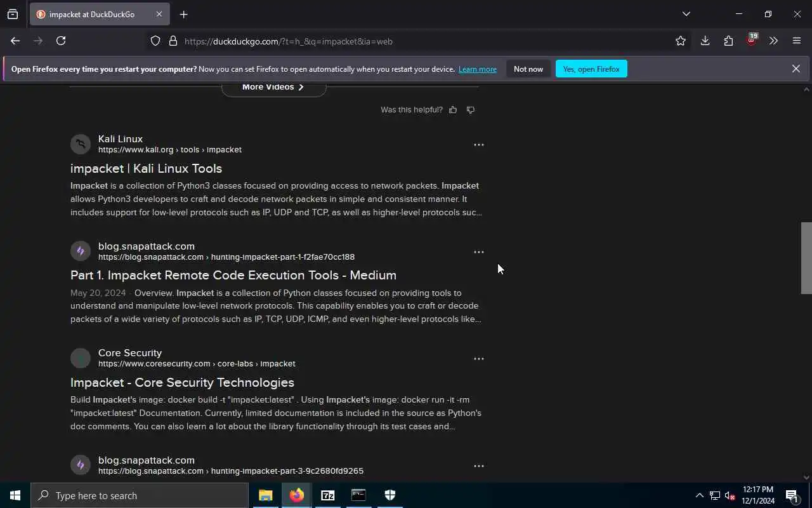Open the Firefox hamburger menu
This screenshot has height=508, width=812.
[x=797, y=41]
